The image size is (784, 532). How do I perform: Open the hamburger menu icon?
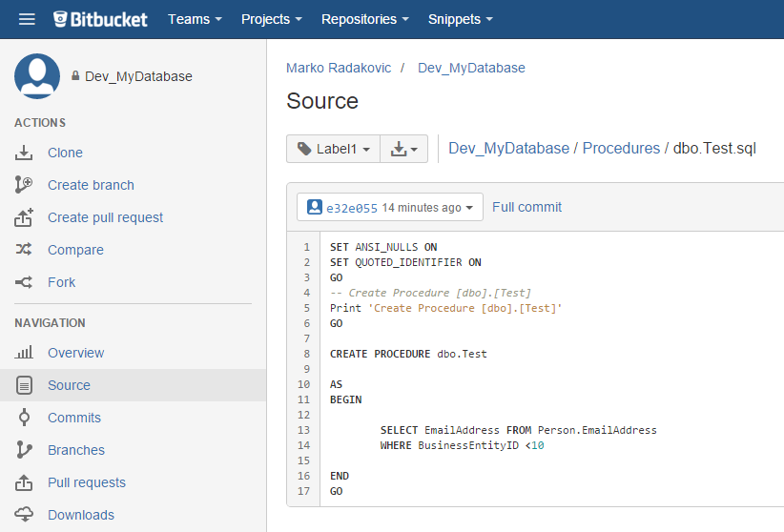click(27, 19)
